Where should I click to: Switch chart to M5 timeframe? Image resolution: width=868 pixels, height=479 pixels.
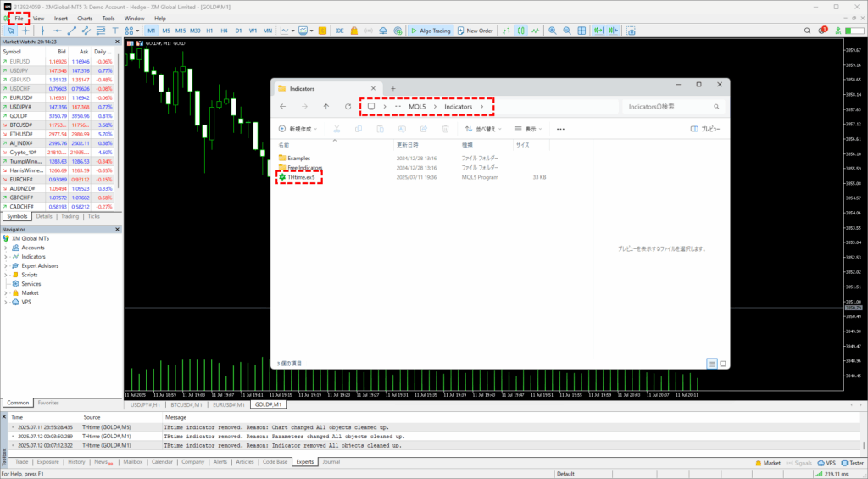click(165, 31)
